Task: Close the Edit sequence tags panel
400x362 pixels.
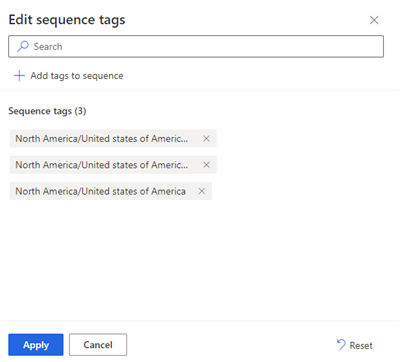Action: click(x=374, y=20)
